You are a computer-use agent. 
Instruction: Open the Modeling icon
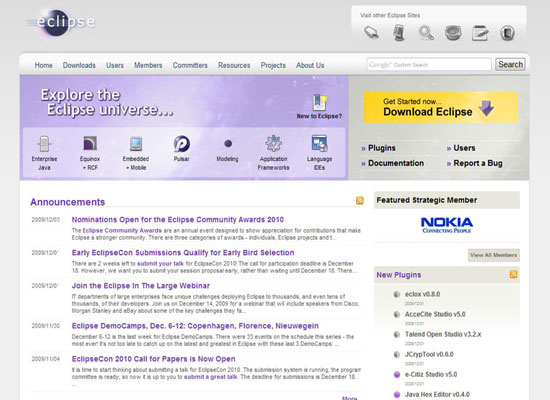(228, 144)
